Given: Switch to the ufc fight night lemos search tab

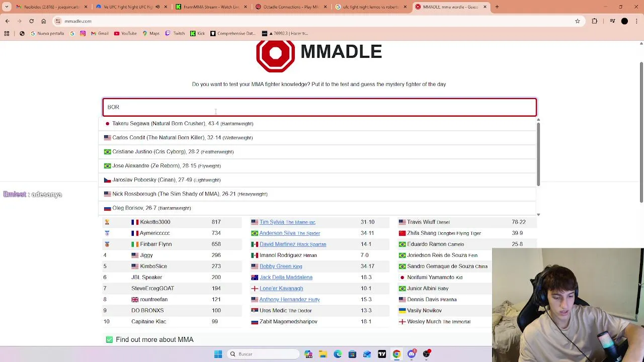Looking at the screenshot, I should (x=371, y=7).
